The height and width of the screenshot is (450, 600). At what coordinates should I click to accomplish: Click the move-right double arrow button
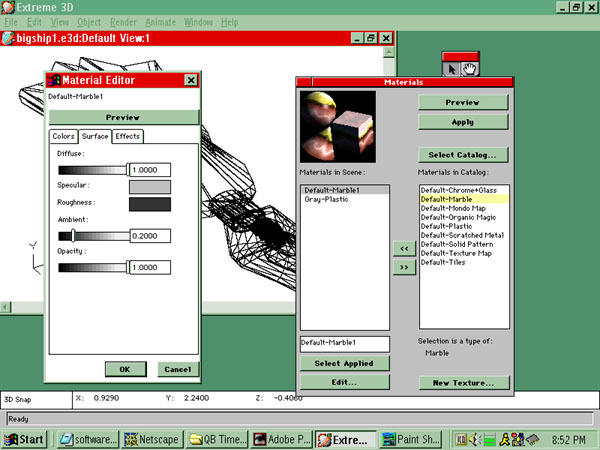[404, 268]
